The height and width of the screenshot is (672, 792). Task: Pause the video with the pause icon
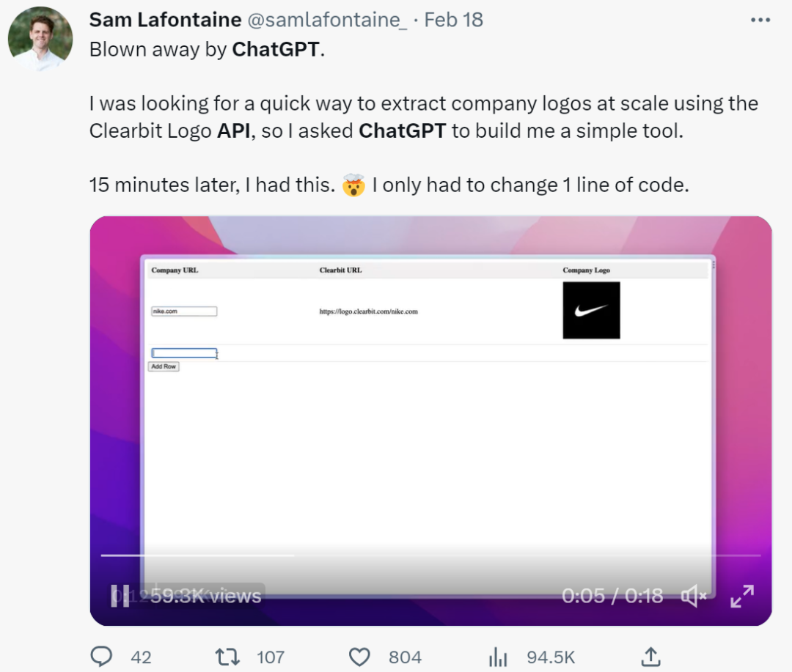tap(119, 597)
